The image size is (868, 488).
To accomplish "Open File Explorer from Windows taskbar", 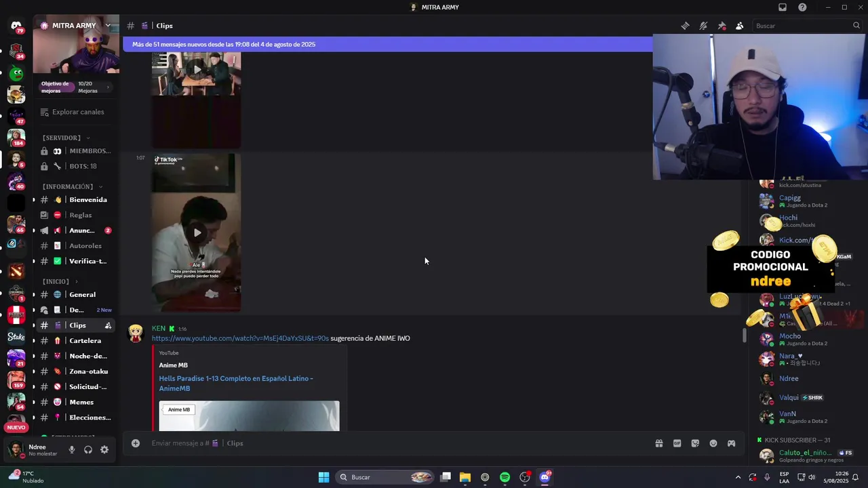I will pos(465,477).
